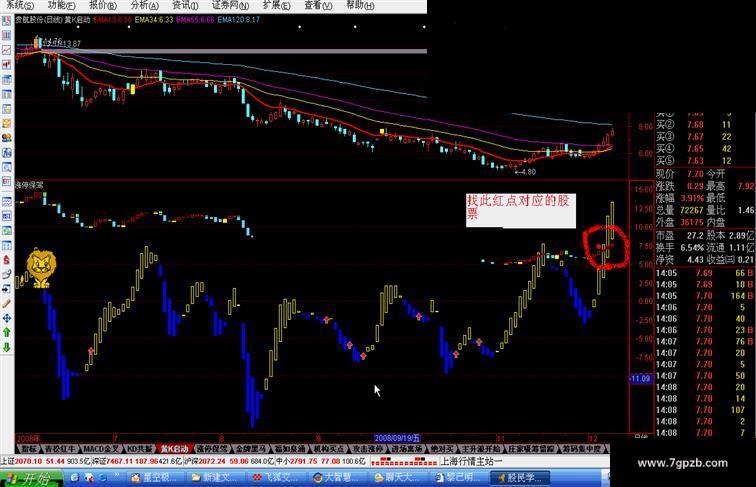Switch to the 筹码集中度 indicator tab
The height and width of the screenshot is (487, 756).
(581, 449)
